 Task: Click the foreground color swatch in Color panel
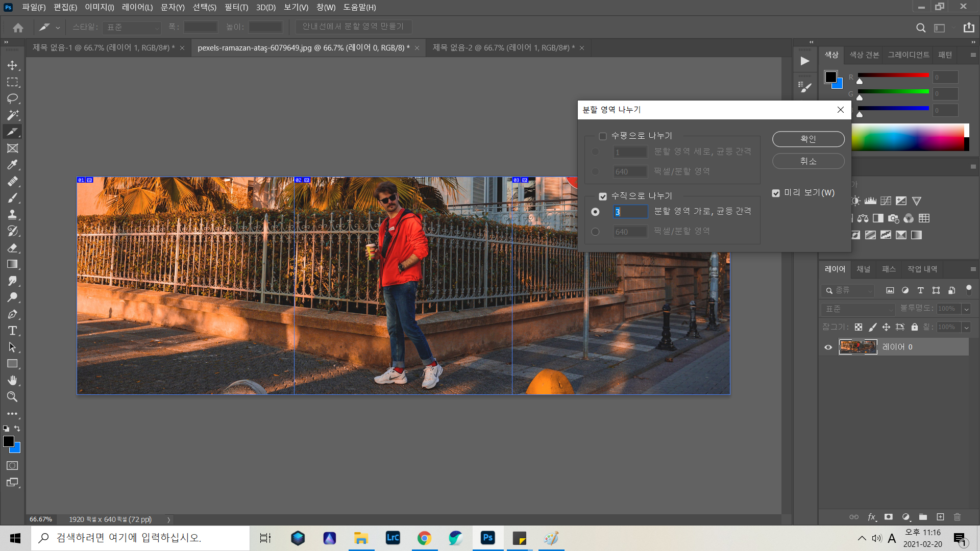click(830, 77)
